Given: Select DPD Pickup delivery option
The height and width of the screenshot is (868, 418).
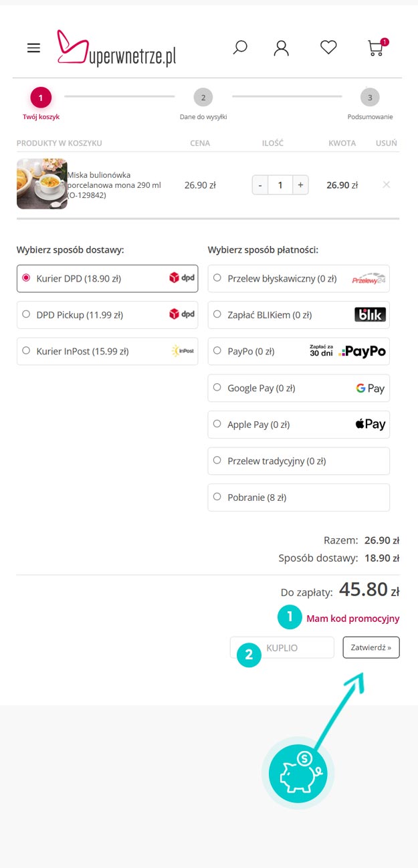Looking at the screenshot, I should coord(26,314).
